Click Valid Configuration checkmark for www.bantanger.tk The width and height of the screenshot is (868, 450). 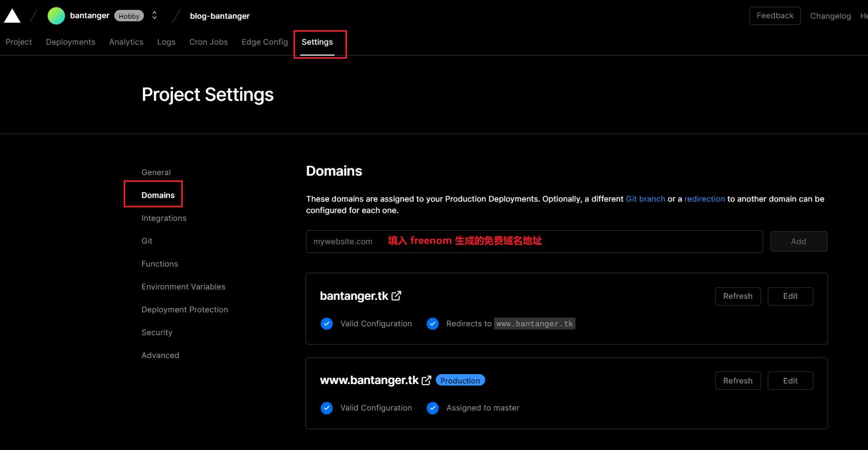click(327, 408)
